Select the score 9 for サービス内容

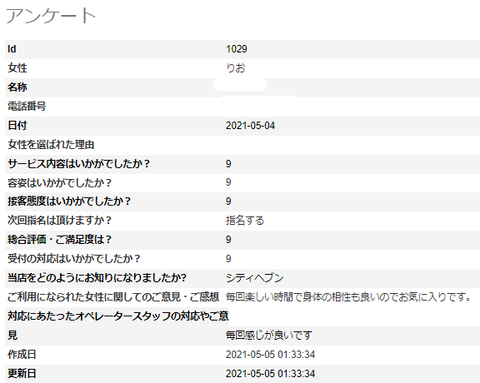point(228,164)
